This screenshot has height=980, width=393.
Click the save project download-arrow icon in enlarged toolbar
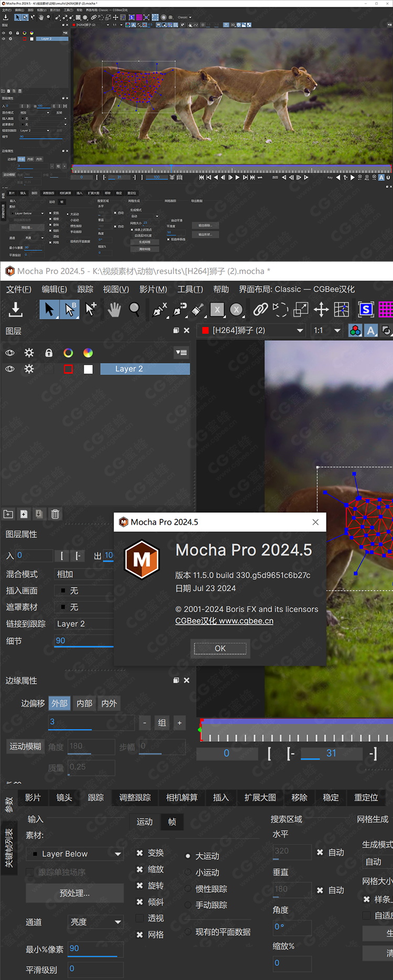(16, 310)
